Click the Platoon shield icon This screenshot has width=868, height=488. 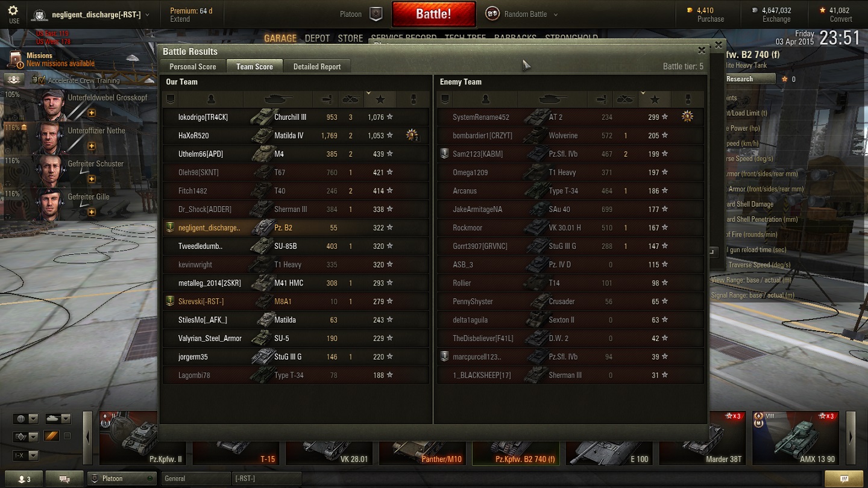(x=376, y=14)
